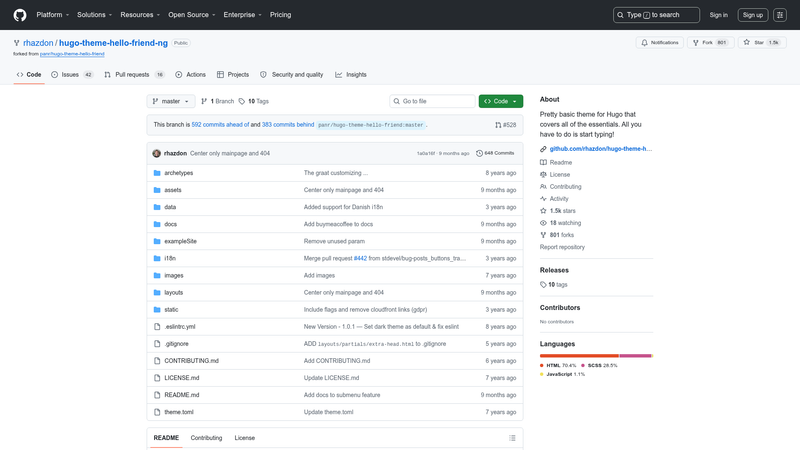Expand the Solutions menu
Screen dimensions: 800x450
(94, 15)
